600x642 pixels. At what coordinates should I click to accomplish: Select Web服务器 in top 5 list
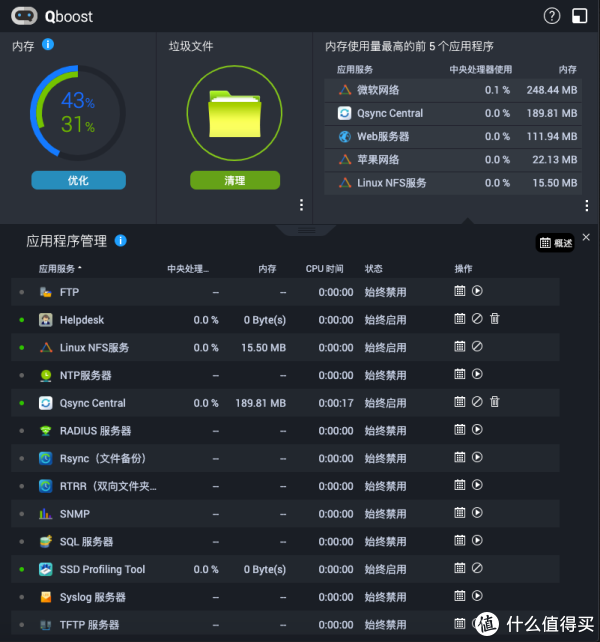453,137
